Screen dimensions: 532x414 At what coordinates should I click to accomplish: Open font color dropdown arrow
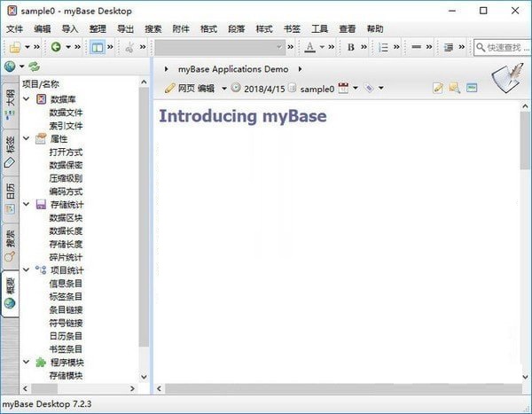click(322, 47)
